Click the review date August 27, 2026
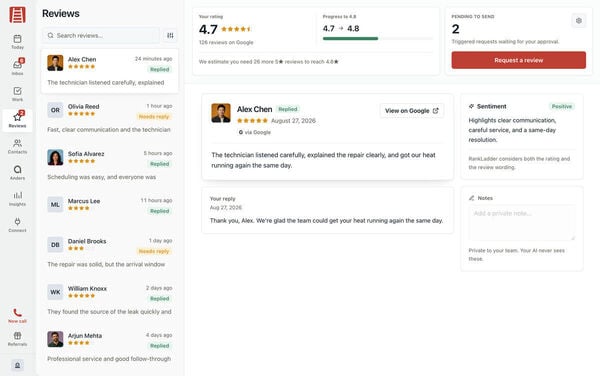 pyautogui.click(x=293, y=120)
